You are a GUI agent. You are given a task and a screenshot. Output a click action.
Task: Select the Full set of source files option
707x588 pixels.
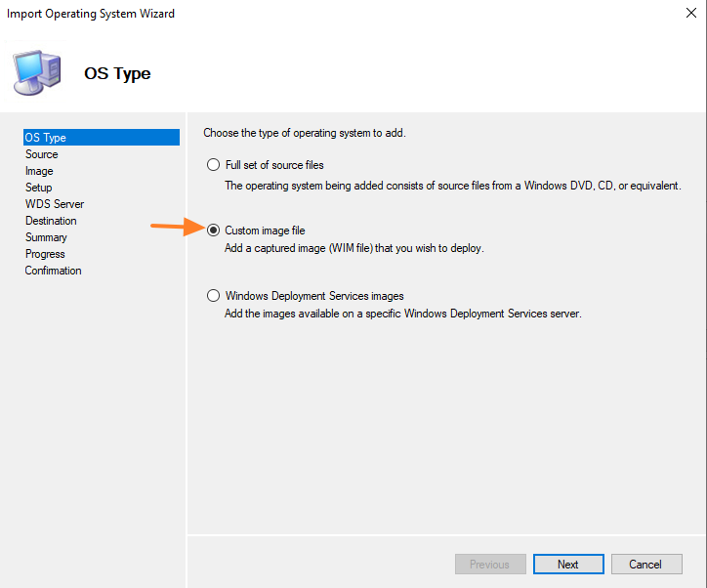coord(213,165)
